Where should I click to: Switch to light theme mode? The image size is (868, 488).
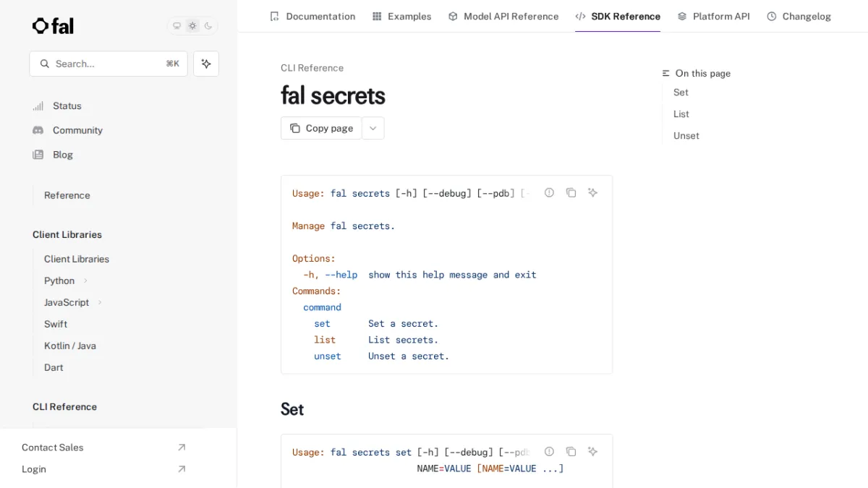tap(192, 26)
